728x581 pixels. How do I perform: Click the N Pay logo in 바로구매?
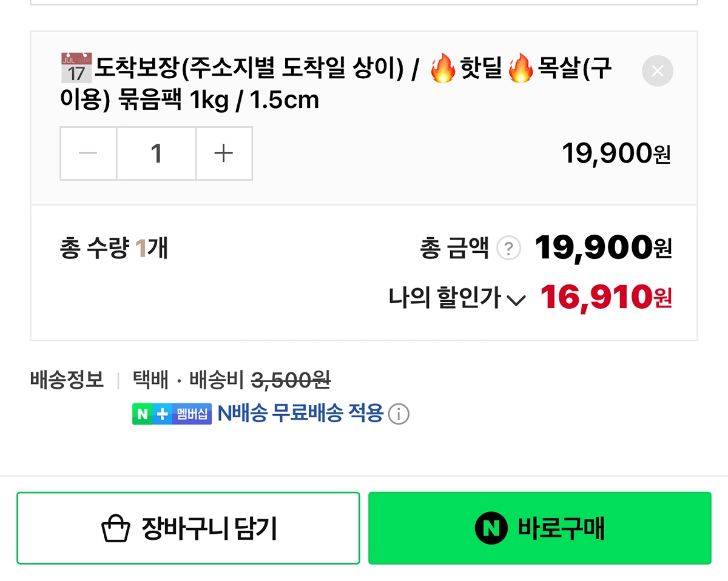(x=491, y=529)
